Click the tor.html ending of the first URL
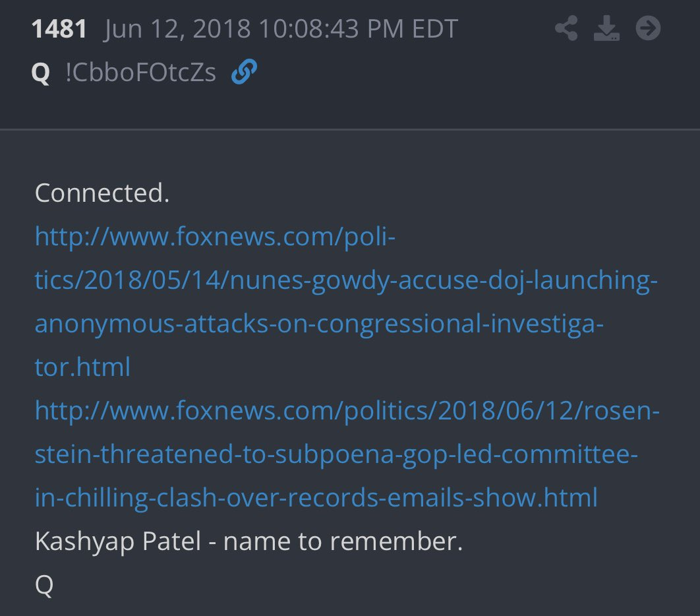This screenshot has width=700, height=616. tap(81, 367)
